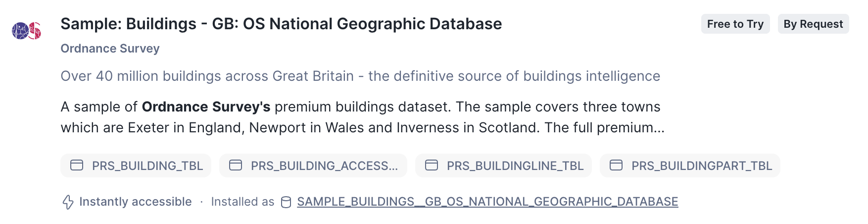868x224 pixels.
Task: Click the database icon beside the installed name
Action: pyautogui.click(x=286, y=202)
